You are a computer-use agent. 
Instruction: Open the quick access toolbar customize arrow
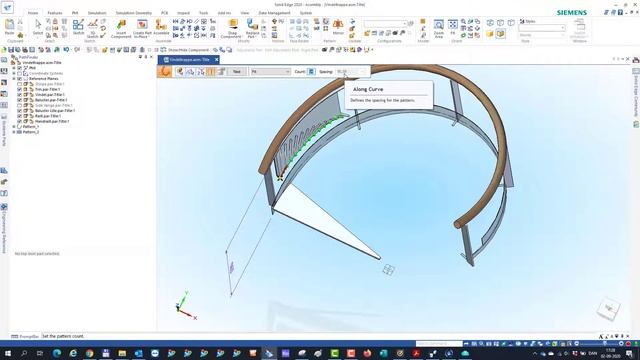point(372,50)
